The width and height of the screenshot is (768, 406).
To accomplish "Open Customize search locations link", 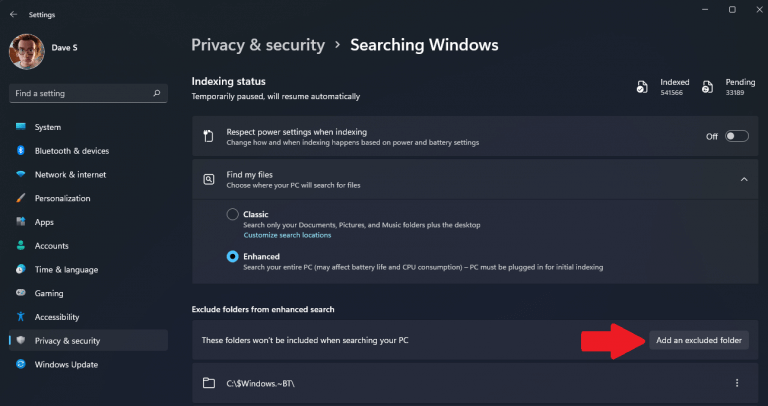I will 287,235.
